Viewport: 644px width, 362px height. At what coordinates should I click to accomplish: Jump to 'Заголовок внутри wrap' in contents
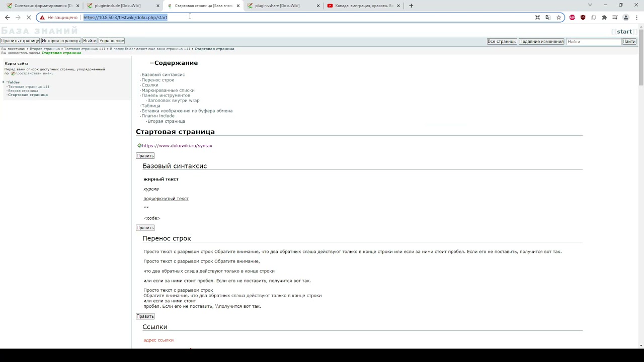click(x=174, y=101)
